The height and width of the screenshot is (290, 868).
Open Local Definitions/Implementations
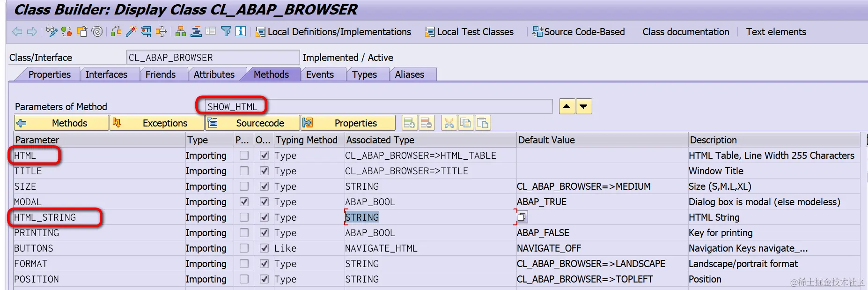(333, 31)
